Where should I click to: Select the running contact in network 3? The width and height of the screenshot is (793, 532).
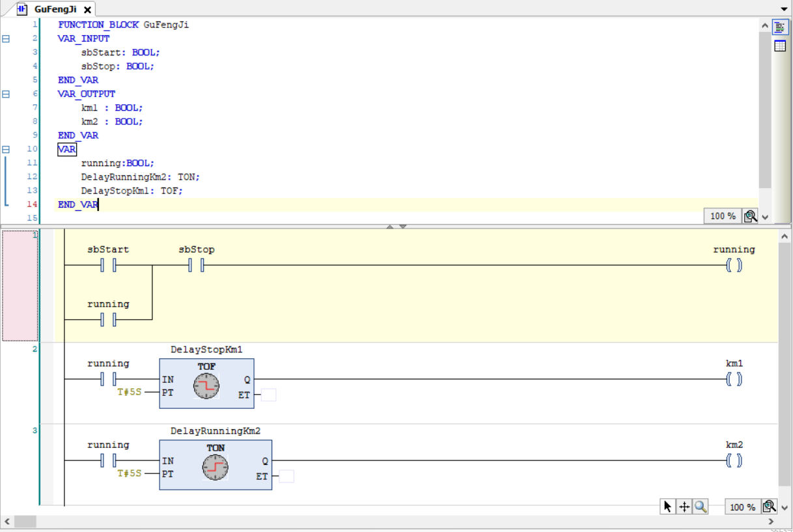click(108, 461)
